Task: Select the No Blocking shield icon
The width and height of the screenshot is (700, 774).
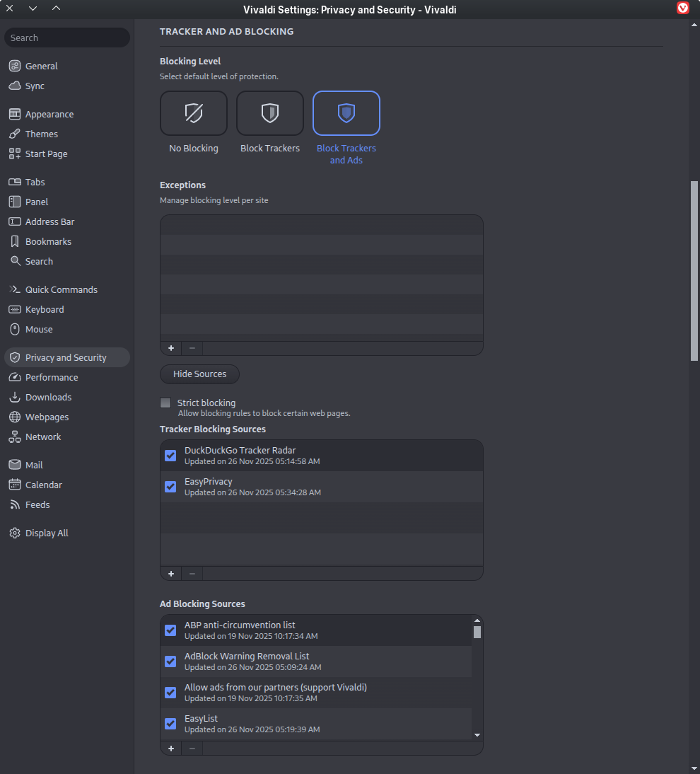Action: tap(194, 113)
